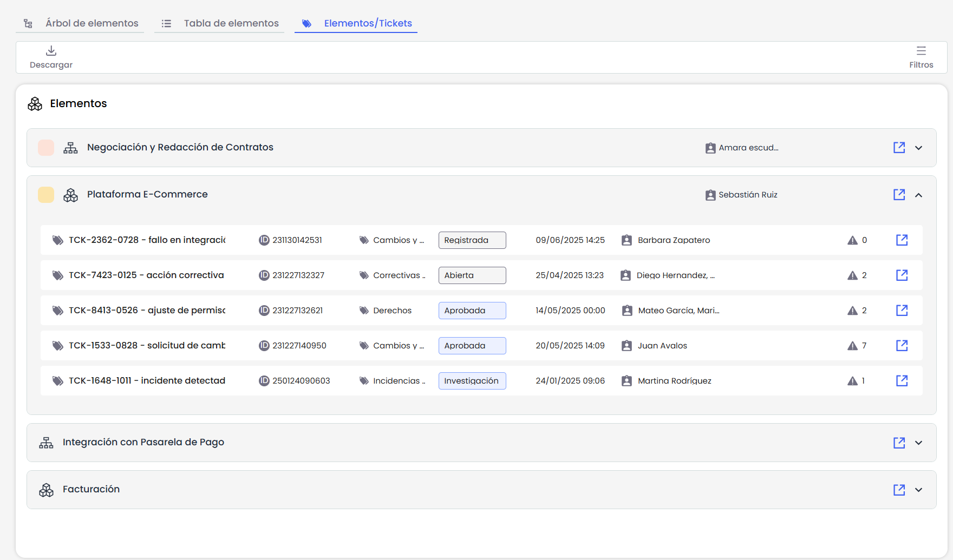This screenshot has height=560, width=953.
Task: Select ticket TCK-8413-0526 ajuste de permisos
Action: pyautogui.click(x=147, y=311)
